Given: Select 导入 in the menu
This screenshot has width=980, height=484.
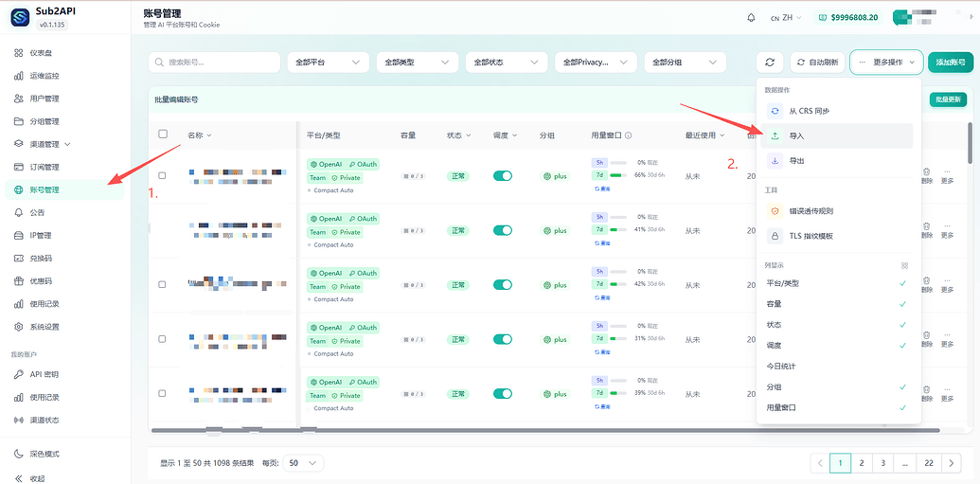Looking at the screenshot, I should coord(837,135).
